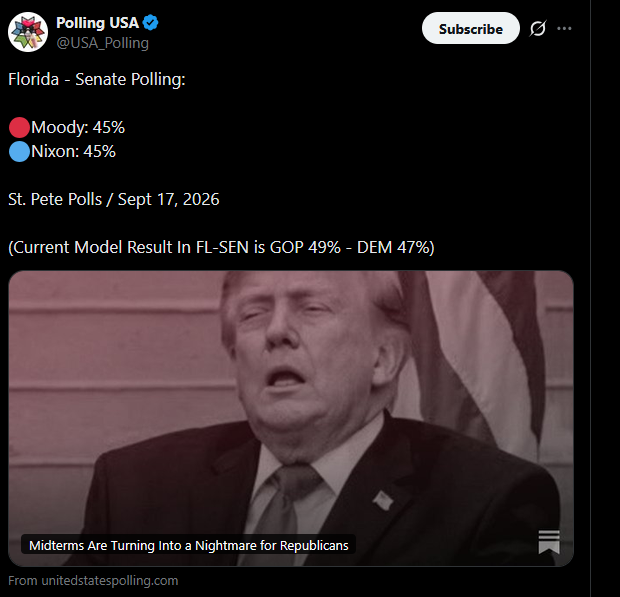Open the Grok slashed-circle icon
620x597 pixels.
(538, 28)
